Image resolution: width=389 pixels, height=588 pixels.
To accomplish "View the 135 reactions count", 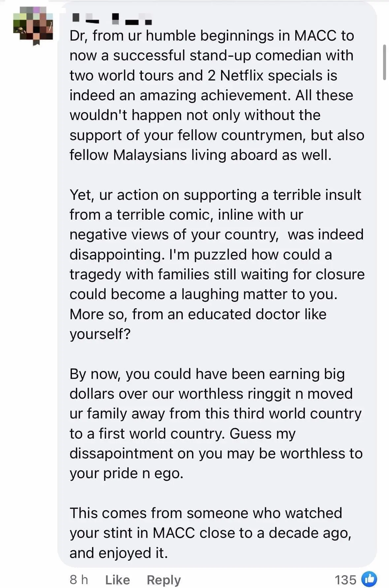I will [x=345, y=579].
